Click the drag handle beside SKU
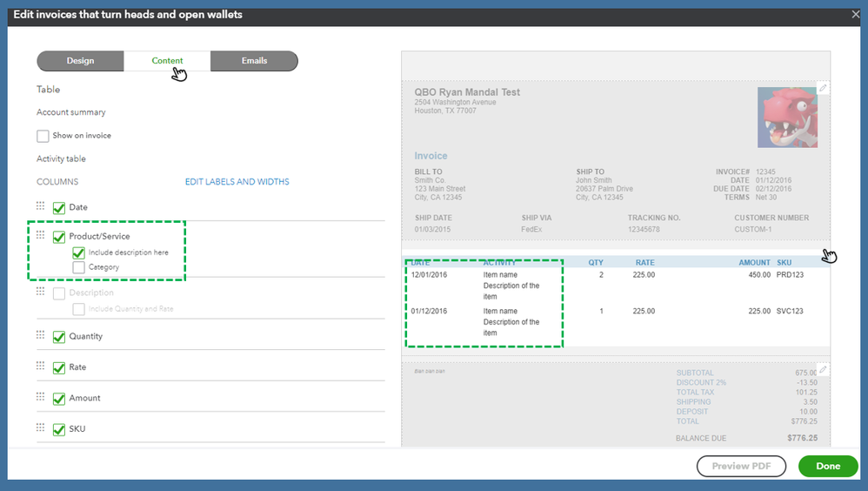Image resolution: width=868 pixels, height=491 pixels. pos(40,427)
